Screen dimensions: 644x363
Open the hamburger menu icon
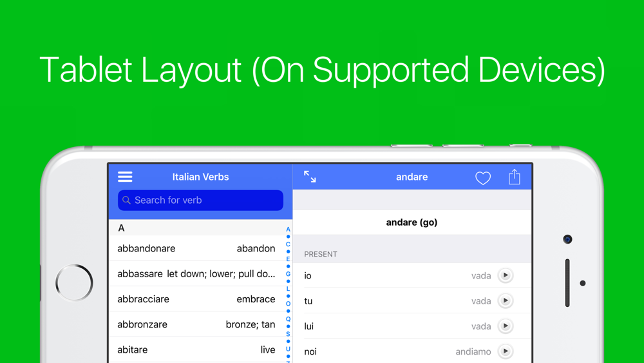point(125,177)
